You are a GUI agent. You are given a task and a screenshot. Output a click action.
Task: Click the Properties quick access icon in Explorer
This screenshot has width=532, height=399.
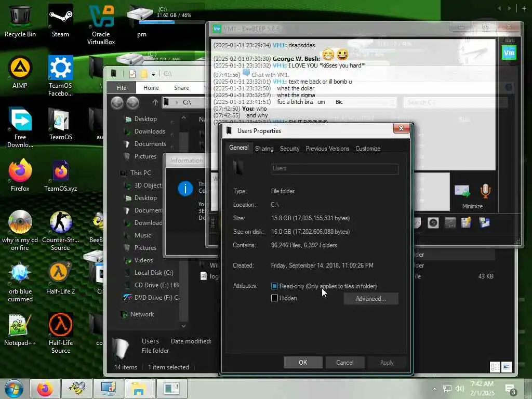tap(132, 74)
